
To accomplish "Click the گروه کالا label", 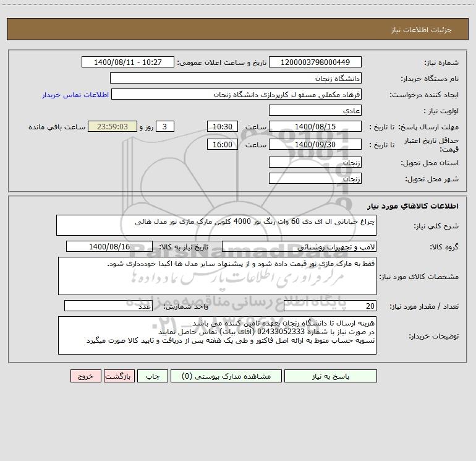I will (444, 247).
